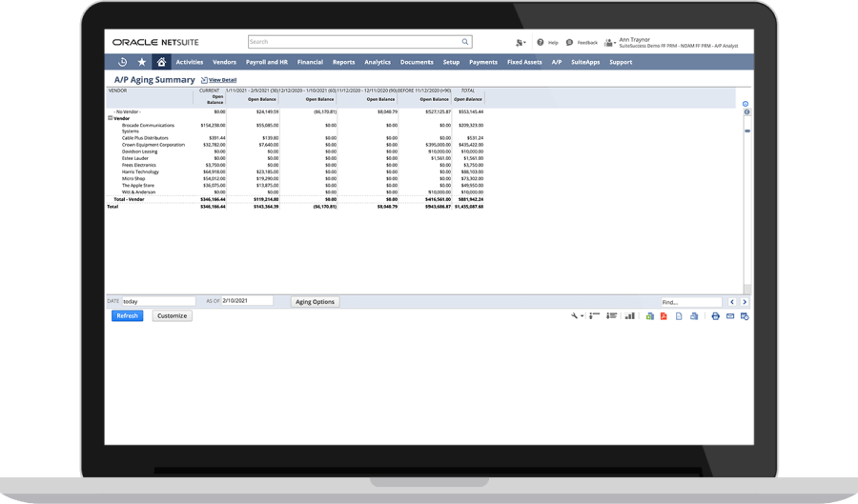Click the search magnifier icon
Viewport: 858px width, 504px height.
[x=464, y=42]
